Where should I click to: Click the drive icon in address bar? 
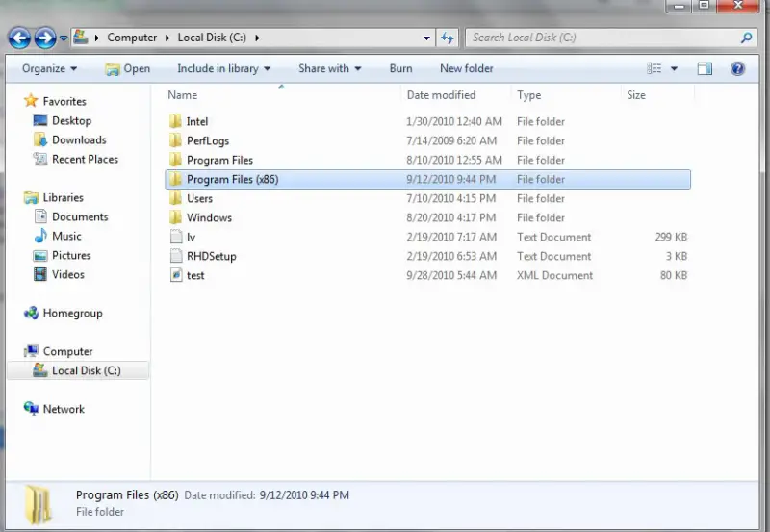tap(81, 37)
